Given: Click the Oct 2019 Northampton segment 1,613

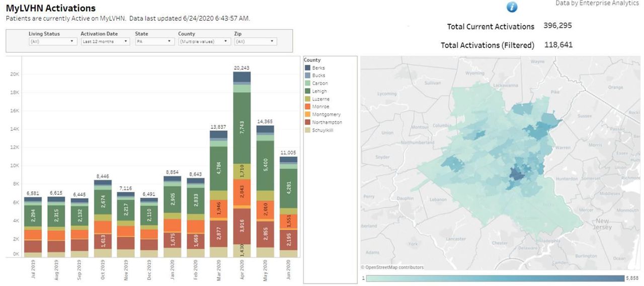Looking at the screenshot, I should (102, 241).
